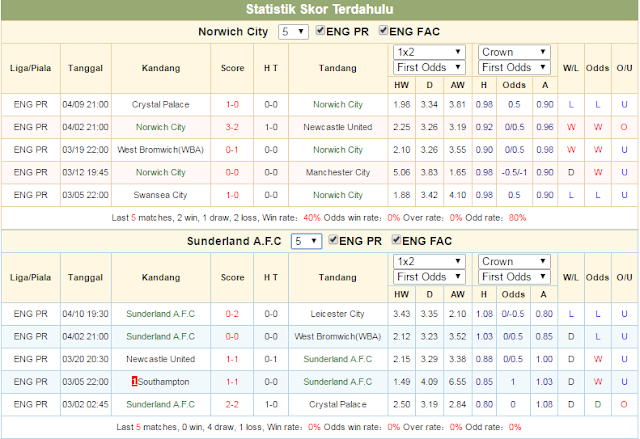Screen dimensions: 640x439
Task: Open 1x2 dropdown in Sunderland table
Action: [x=429, y=262]
